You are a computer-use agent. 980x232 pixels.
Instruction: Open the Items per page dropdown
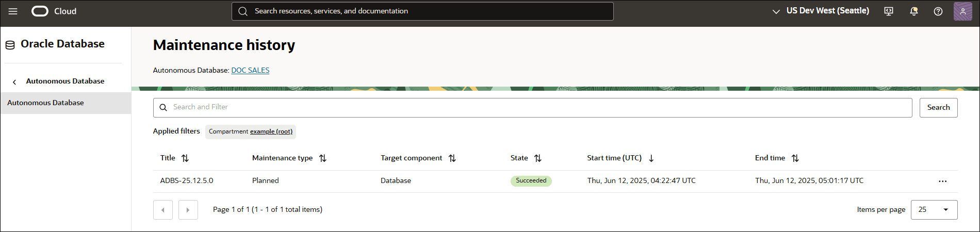pos(934,210)
